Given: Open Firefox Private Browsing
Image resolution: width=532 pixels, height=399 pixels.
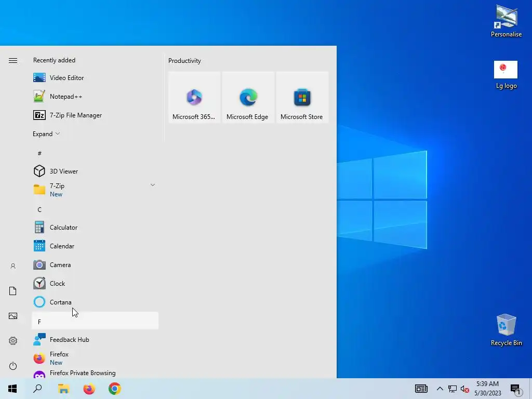Looking at the screenshot, I should pyautogui.click(x=95, y=373).
